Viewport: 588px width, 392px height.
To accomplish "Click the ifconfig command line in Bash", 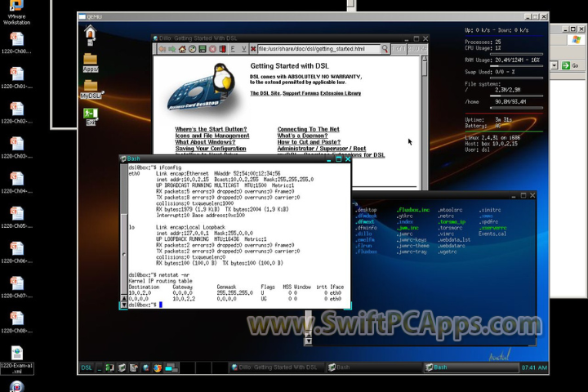I will [155, 167].
